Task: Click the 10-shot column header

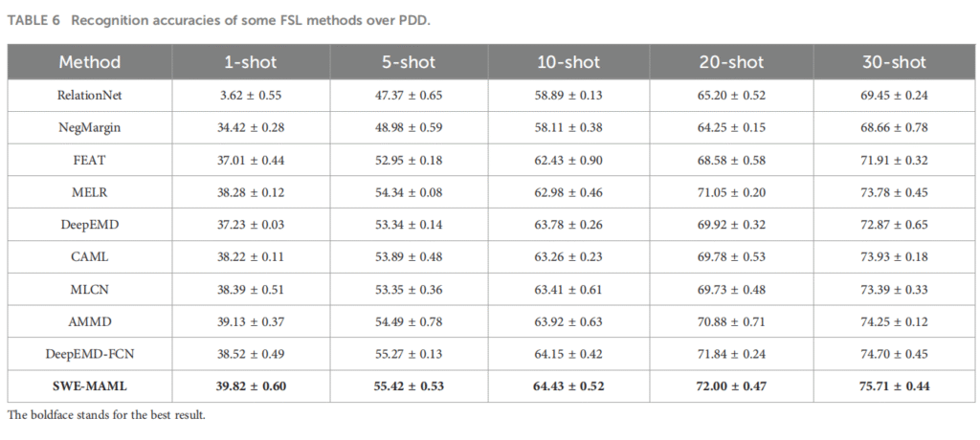Action: pos(568,63)
